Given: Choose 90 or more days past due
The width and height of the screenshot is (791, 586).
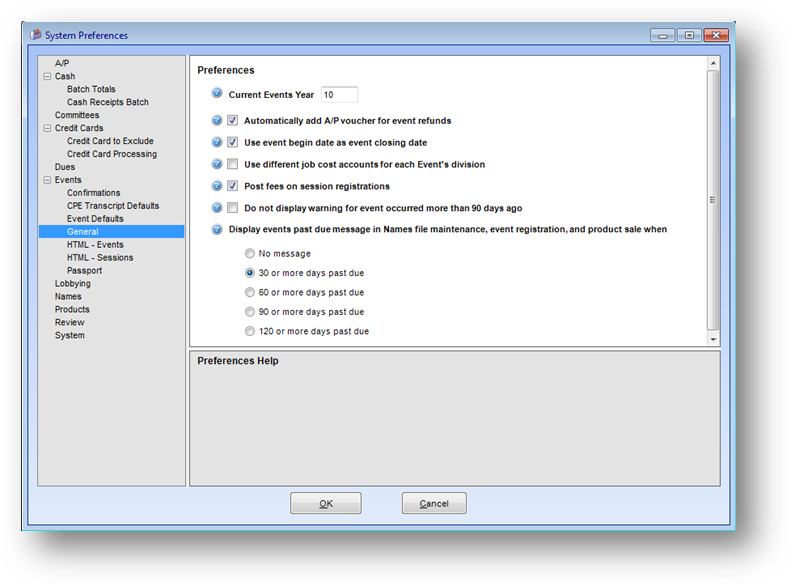Looking at the screenshot, I should 250,312.
